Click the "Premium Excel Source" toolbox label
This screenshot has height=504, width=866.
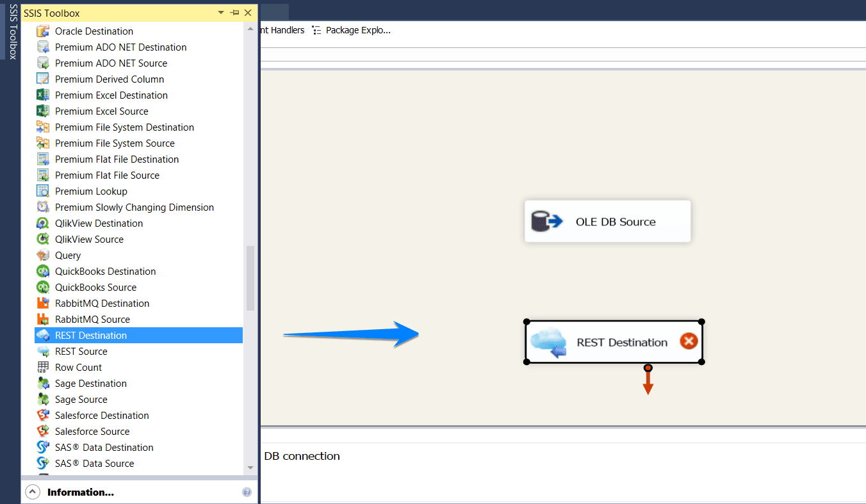(102, 111)
